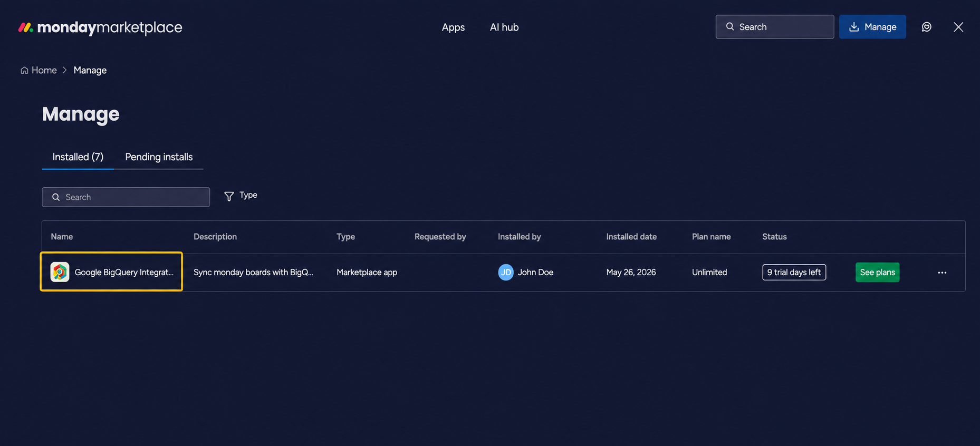Open the AI hub menu
The height and width of the screenshot is (446, 980).
tap(504, 27)
